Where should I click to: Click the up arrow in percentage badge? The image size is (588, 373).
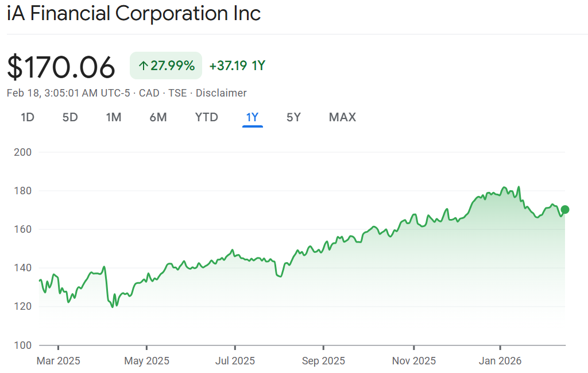coord(143,66)
